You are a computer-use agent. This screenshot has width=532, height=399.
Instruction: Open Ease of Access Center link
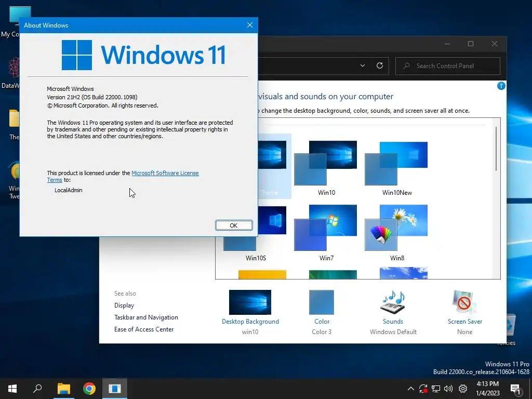pos(144,329)
